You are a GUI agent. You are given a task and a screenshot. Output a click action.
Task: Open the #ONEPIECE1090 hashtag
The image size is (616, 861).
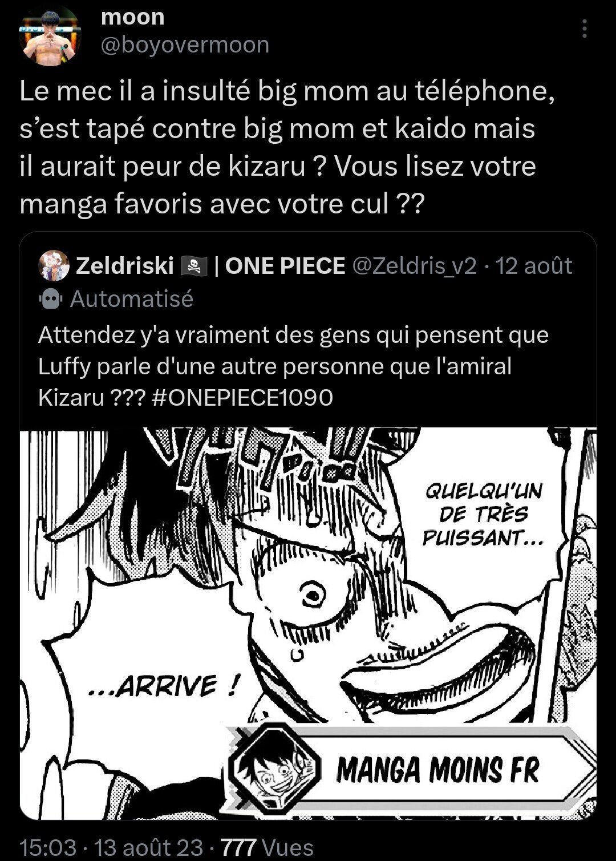(x=243, y=398)
